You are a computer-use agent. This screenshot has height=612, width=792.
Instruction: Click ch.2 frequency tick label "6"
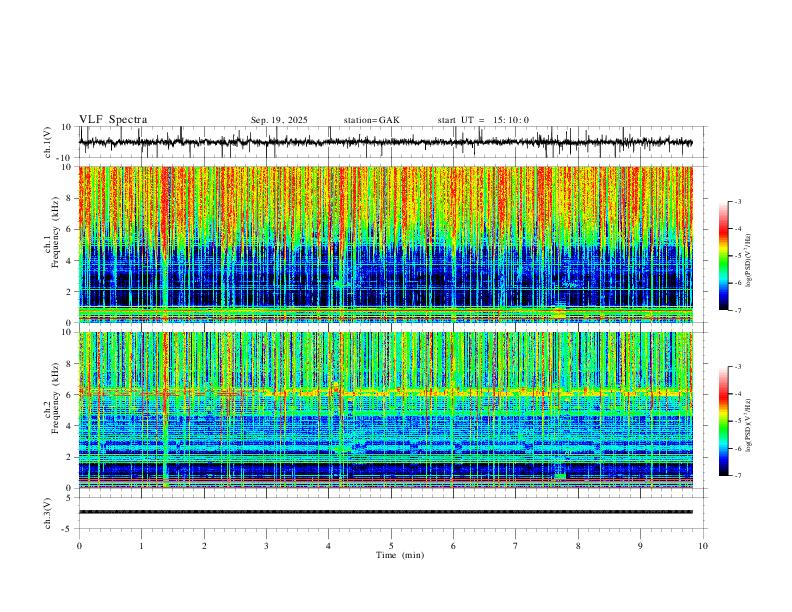coord(69,395)
